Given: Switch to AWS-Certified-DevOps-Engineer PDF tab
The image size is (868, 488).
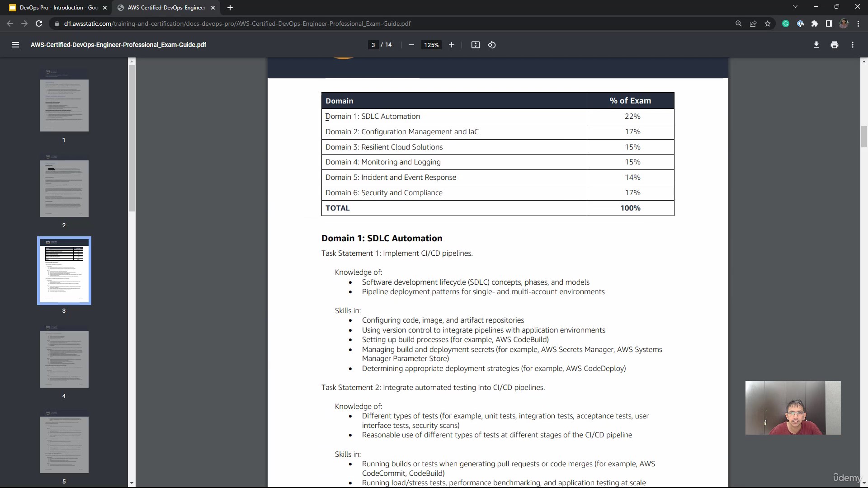Looking at the screenshot, I should [166, 8].
